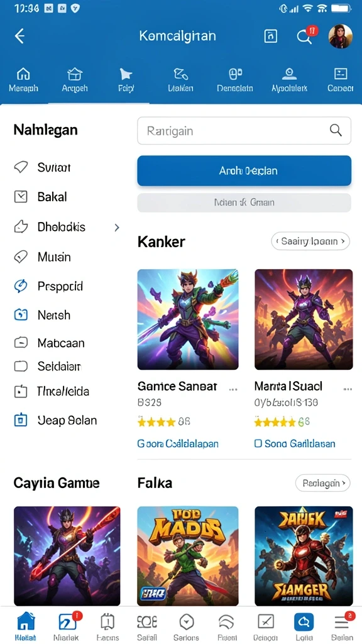This screenshot has width=362, height=644.
Task: Expand the Saairy Ioeain pill beside Kanker
Action: click(310, 241)
